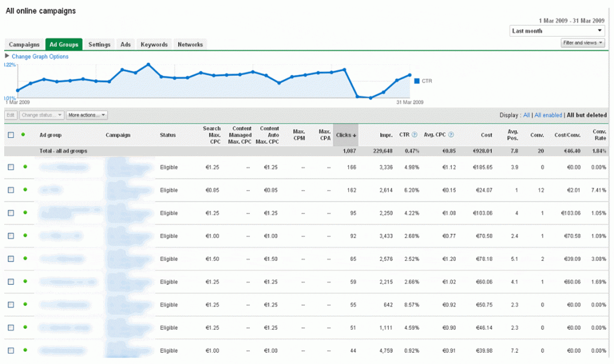This screenshot has width=614, height=364.
Task: Click the blue CTR legend swatch
Action: (x=417, y=81)
